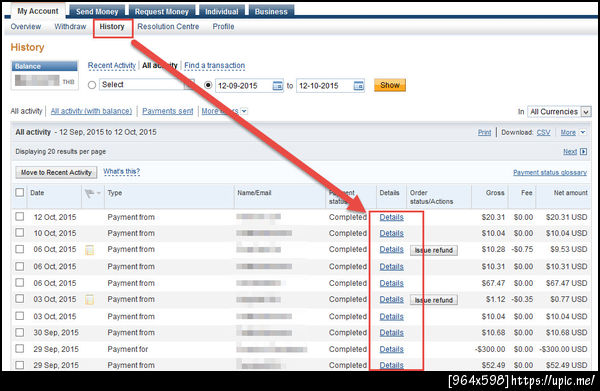Image resolution: width=600 pixels, height=391 pixels.
Task: Open Details for the 10 Oct, 2015 payment
Action: [391, 233]
